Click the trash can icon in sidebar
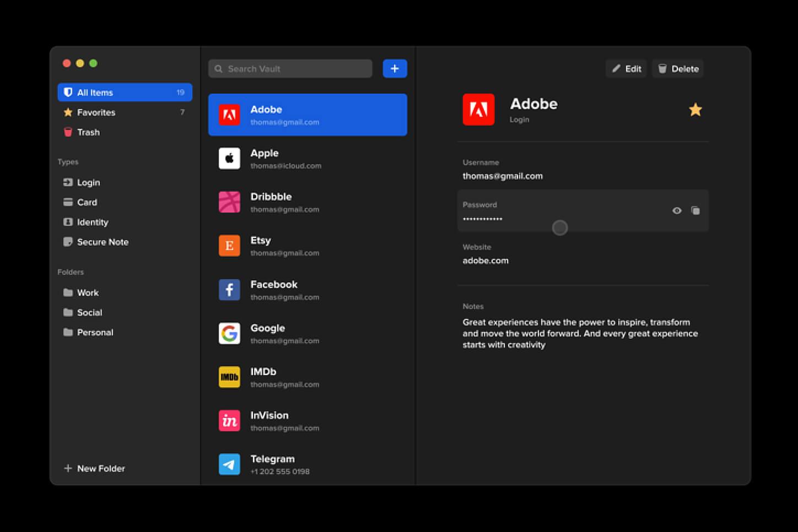 pos(68,132)
